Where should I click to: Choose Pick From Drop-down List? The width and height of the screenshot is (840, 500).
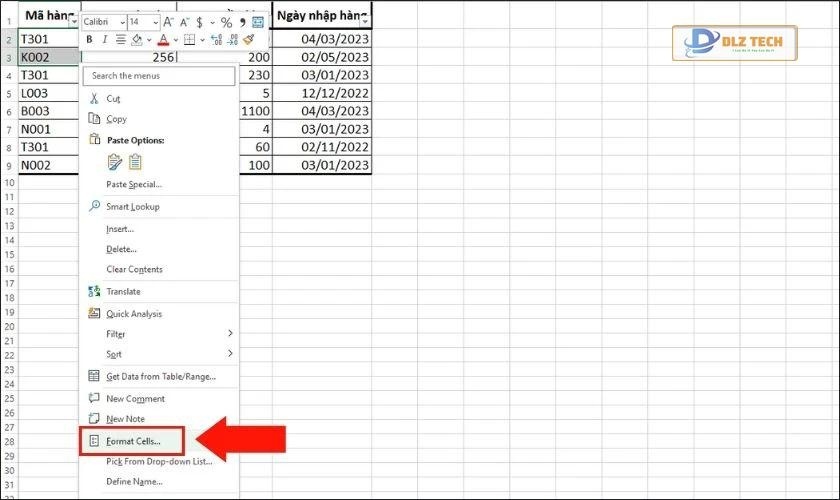click(159, 461)
